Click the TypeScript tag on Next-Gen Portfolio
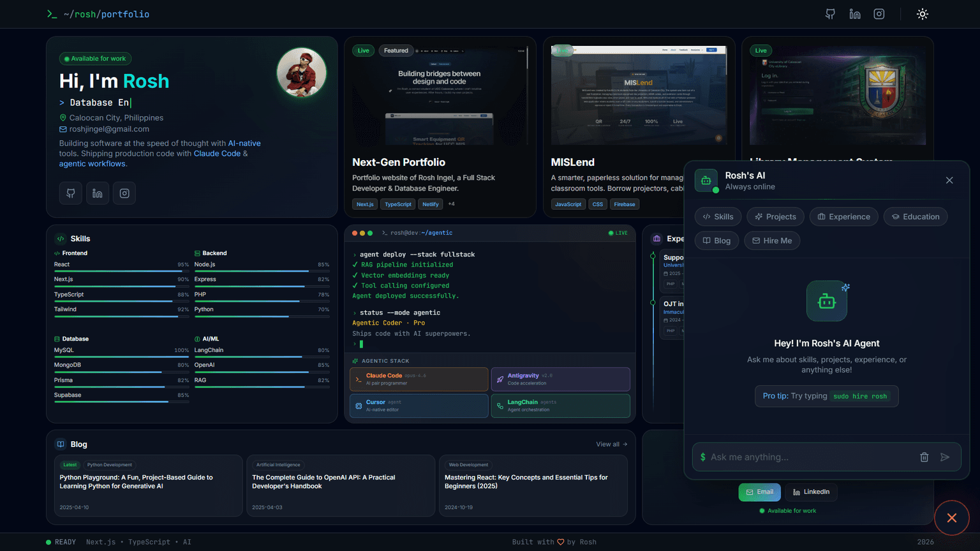 point(398,204)
